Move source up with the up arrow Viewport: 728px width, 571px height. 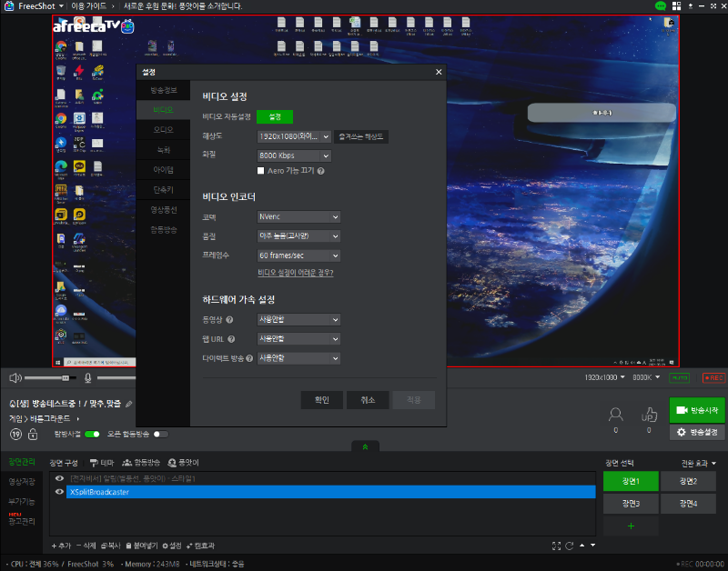(582, 546)
